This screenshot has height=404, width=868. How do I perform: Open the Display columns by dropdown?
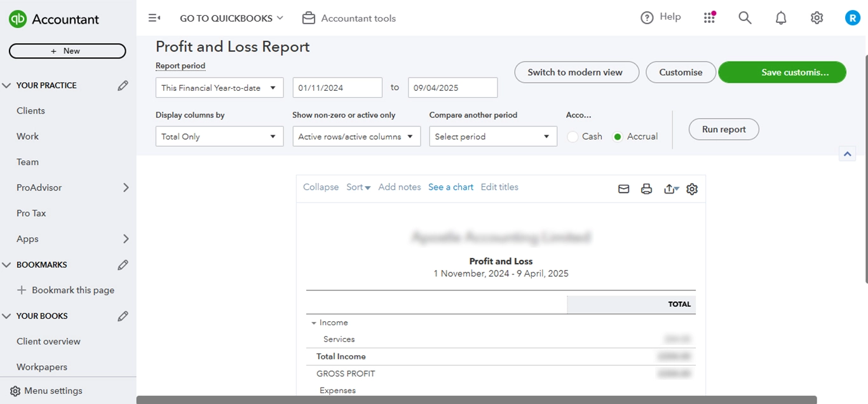pyautogui.click(x=219, y=136)
